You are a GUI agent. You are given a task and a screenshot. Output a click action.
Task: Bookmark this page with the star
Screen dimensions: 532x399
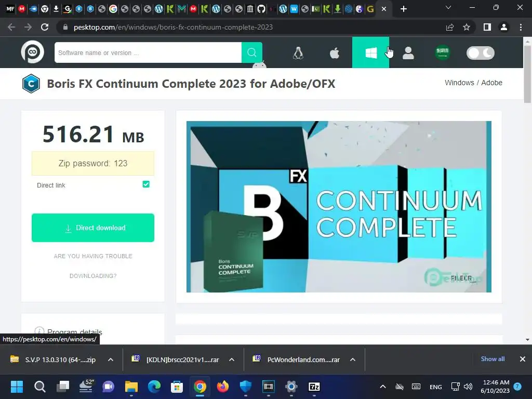(467, 27)
